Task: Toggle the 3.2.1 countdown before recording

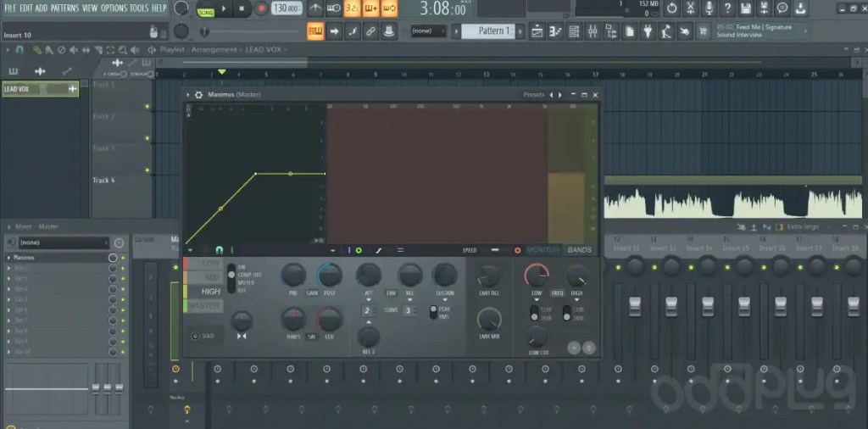Action: coord(352,8)
